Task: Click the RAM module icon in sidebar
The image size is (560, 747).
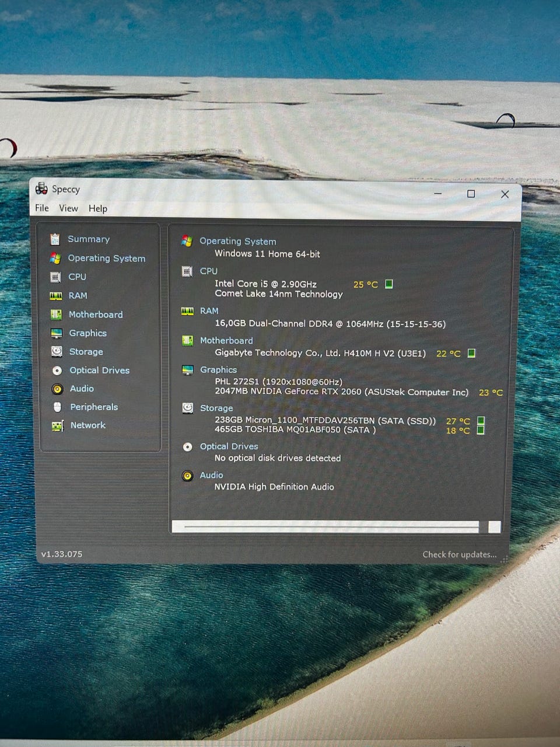Action: coord(56,296)
